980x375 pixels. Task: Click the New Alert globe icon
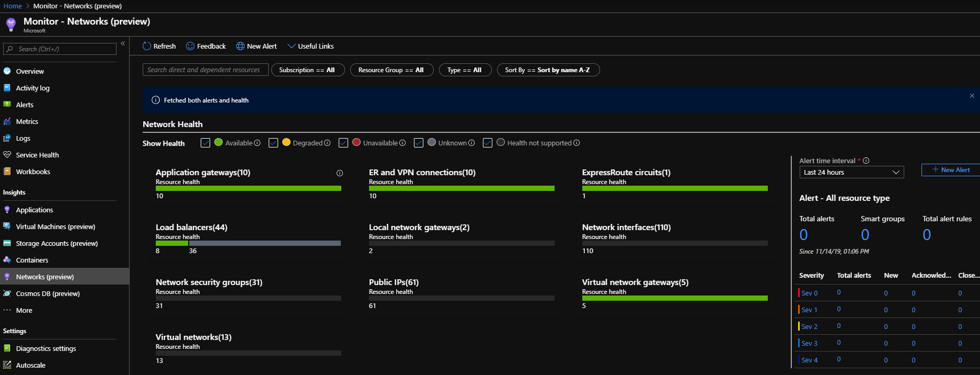pos(240,46)
